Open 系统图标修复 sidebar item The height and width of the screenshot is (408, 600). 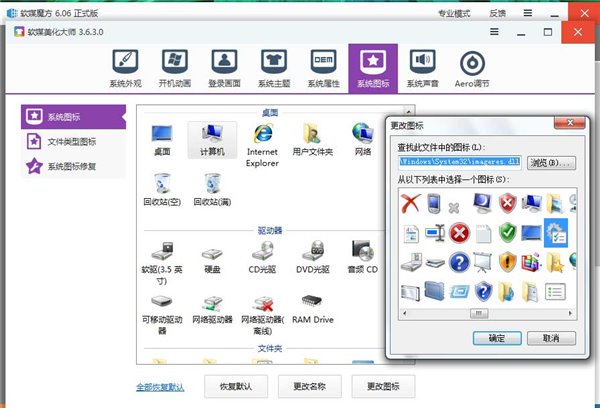(73, 166)
